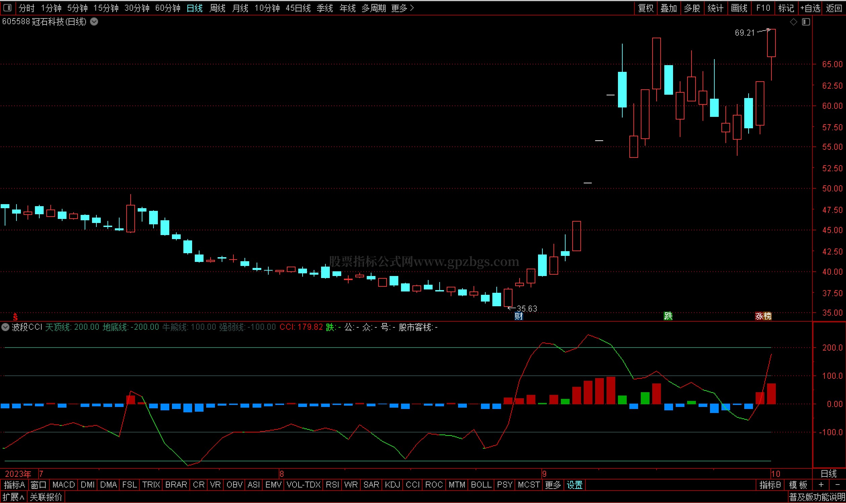The image size is (846, 504).
Task: Click the 统计 button
Action: [x=715, y=8]
